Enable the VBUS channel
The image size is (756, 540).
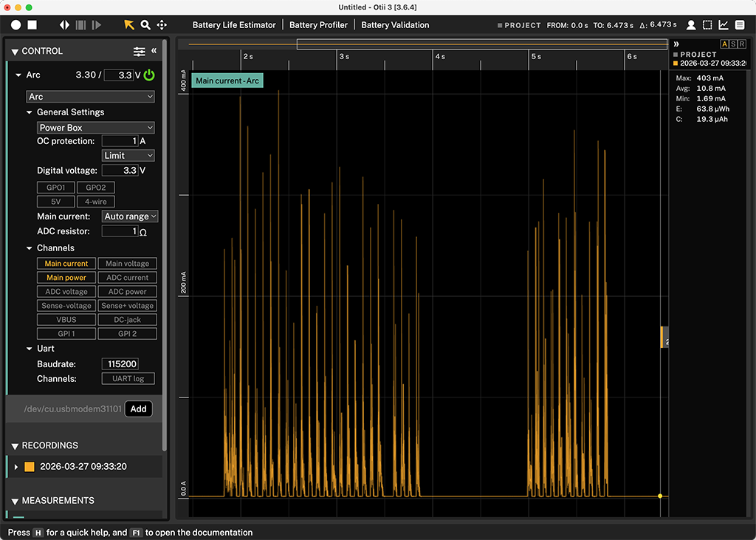click(x=66, y=319)
